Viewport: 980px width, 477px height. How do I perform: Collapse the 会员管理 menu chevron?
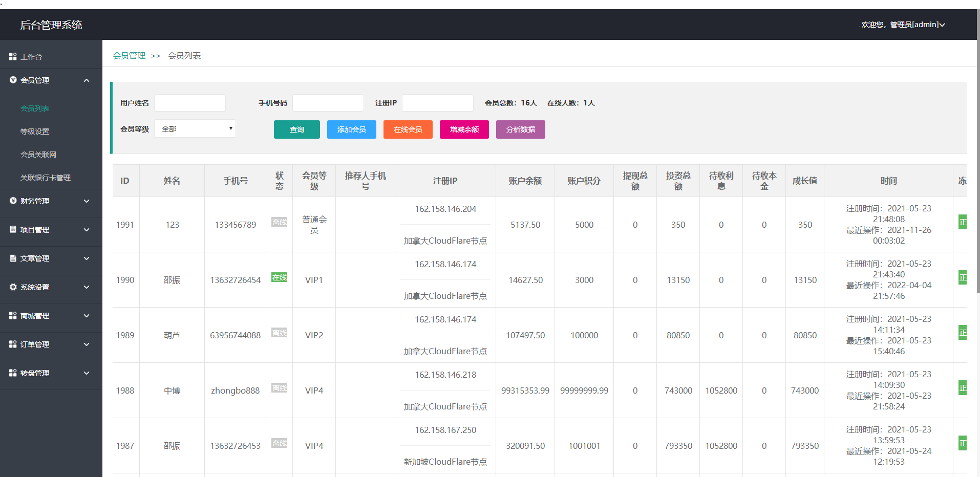[x=87, y=80]
